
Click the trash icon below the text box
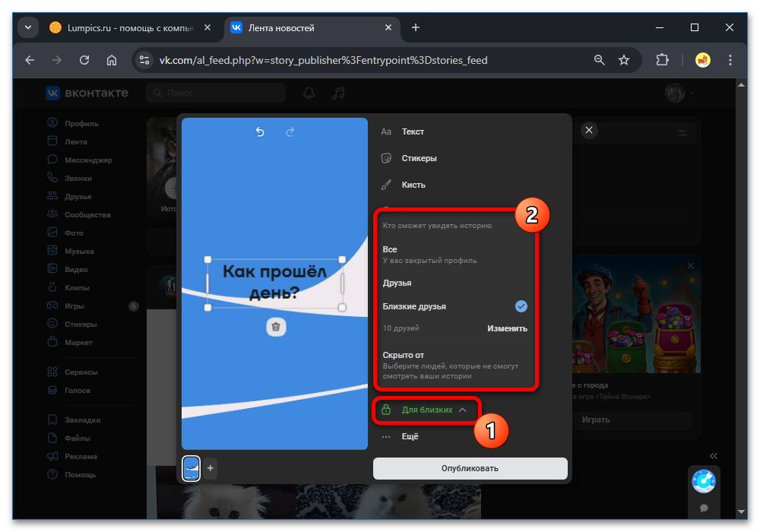click(x=276, y=327)
